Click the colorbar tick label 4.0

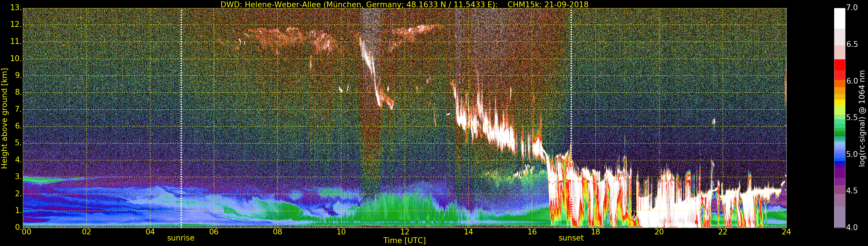pyautogui.click(x=852, y=227)
